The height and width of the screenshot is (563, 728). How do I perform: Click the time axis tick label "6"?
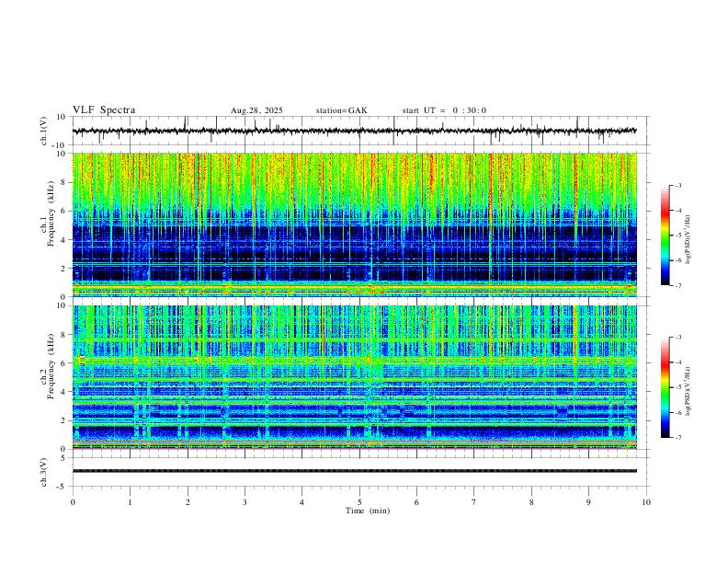tap(416, 502)
